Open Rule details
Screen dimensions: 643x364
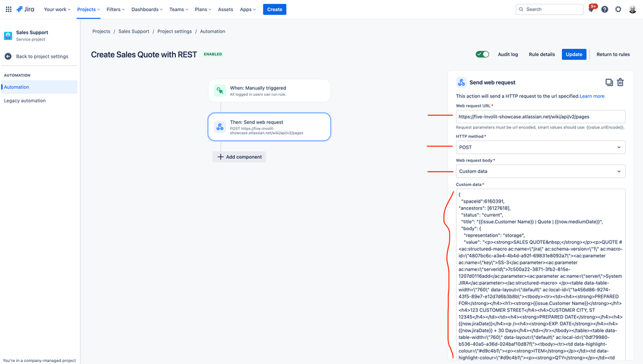pos(542,54)
